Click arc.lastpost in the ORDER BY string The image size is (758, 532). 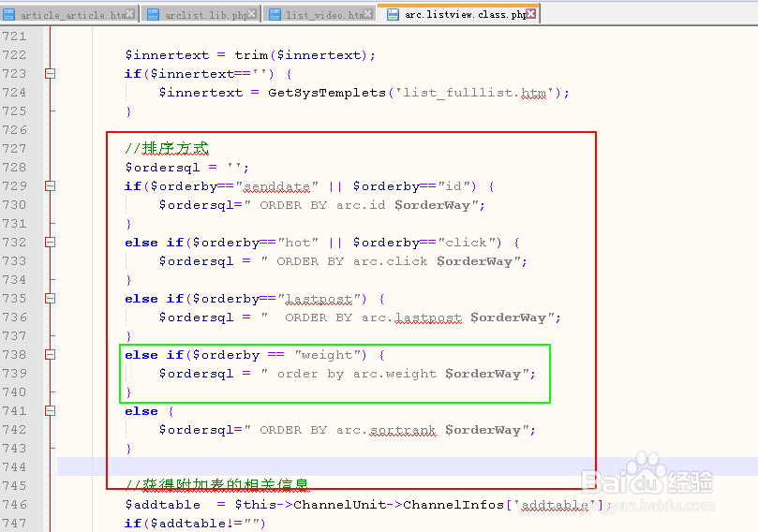click(x=411, y=318)
